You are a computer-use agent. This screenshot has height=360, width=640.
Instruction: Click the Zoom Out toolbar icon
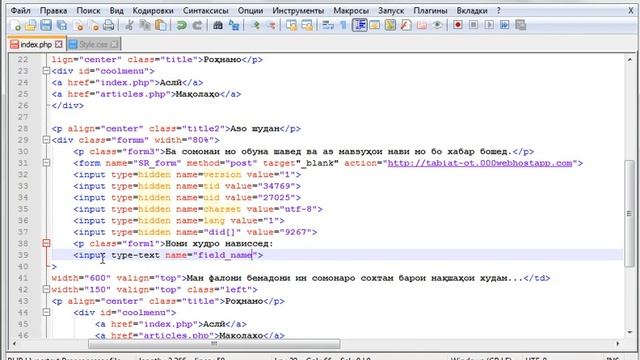tap(271, 26)
